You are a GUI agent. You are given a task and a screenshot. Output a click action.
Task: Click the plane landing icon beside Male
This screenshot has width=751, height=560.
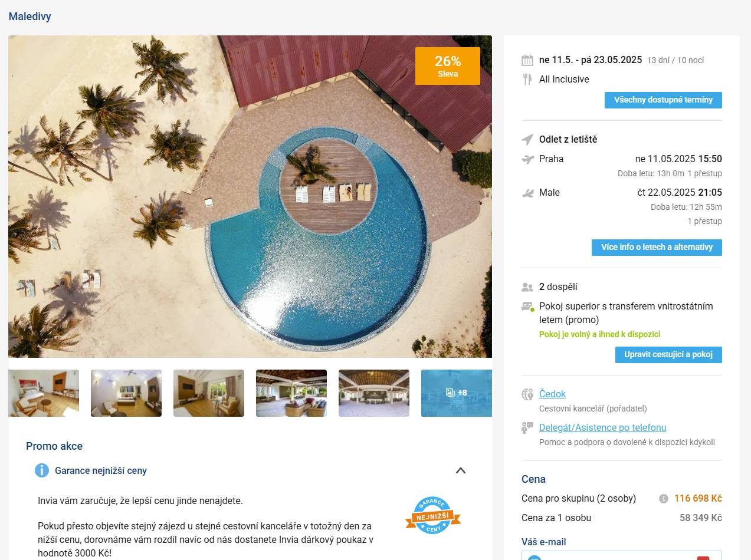[527, 193]
